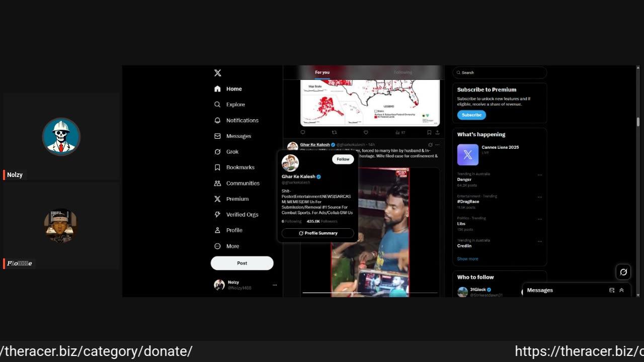Click the Grok icon in sidebar

[217, 151]
